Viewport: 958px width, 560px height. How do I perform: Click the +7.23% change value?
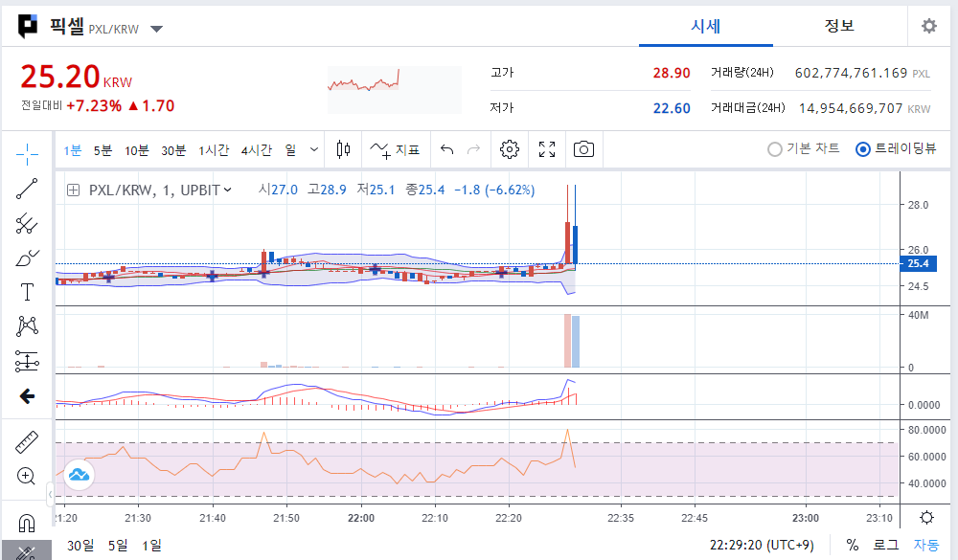click(94, 106)
